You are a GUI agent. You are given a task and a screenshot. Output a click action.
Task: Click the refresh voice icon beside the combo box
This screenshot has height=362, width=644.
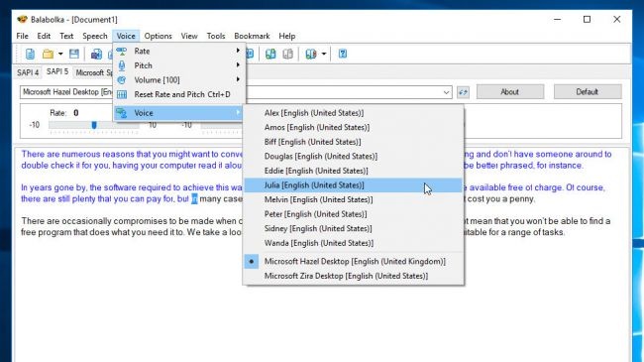pyautogui.click(x=463, y=92)
